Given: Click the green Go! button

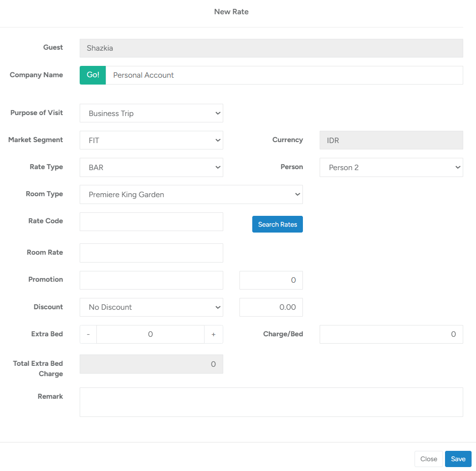Looking at the screenshot, I should tap(92, 75).
